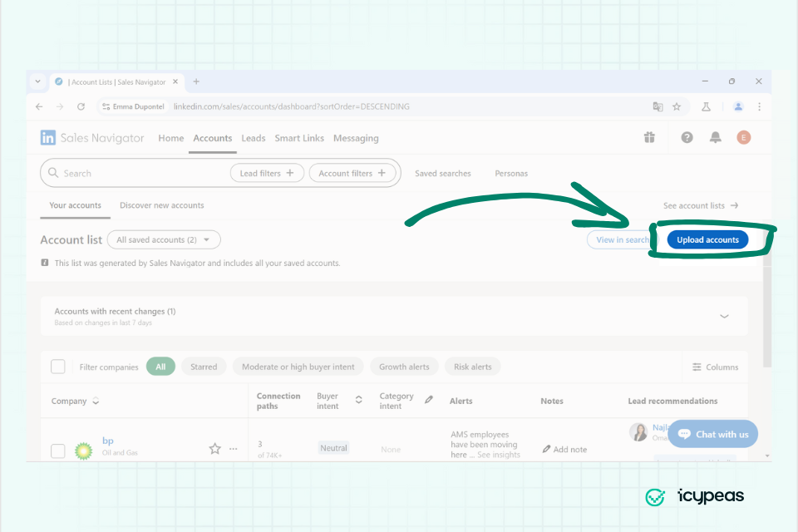Close the Account Lists tab
Screen dimensions: 798x532
click(x=175, y=81)
